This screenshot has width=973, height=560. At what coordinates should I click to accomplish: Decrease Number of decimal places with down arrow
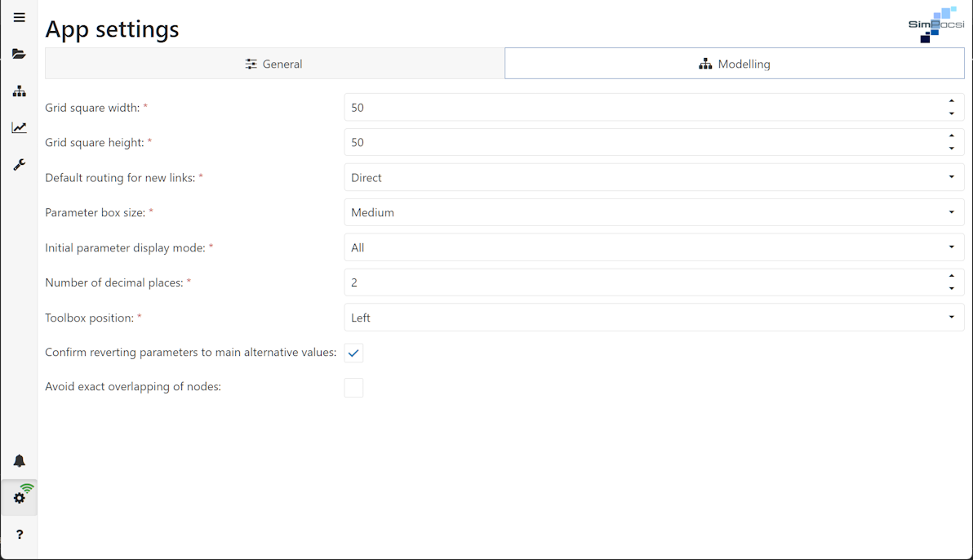[951, 289]
